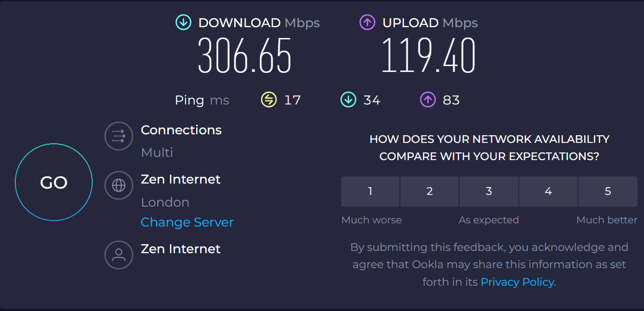Click the download arrow icon beside DOWNLOAD
The width and height of the screenshot is (644, 311).
183,23
